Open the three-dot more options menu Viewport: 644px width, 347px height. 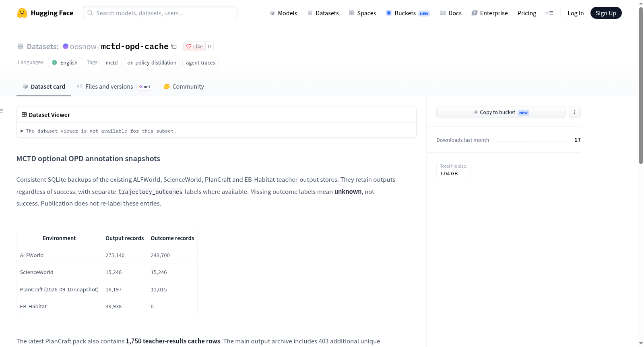(x=575, y=112)
